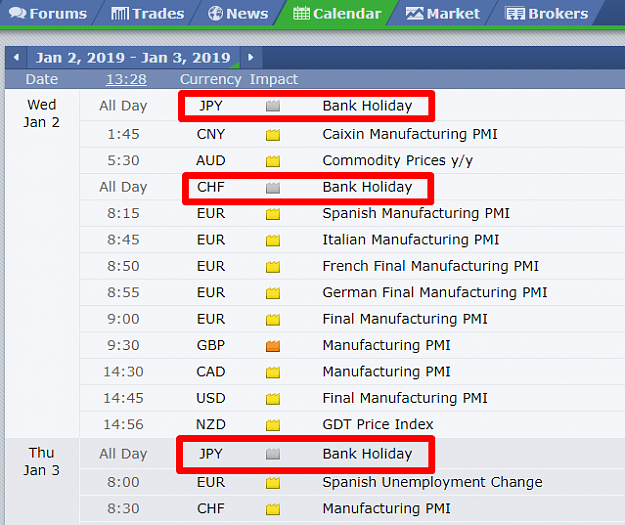This screenshot has height=525, width=625.
Task: Go to next date range arrow
Action: coord(251,57)
